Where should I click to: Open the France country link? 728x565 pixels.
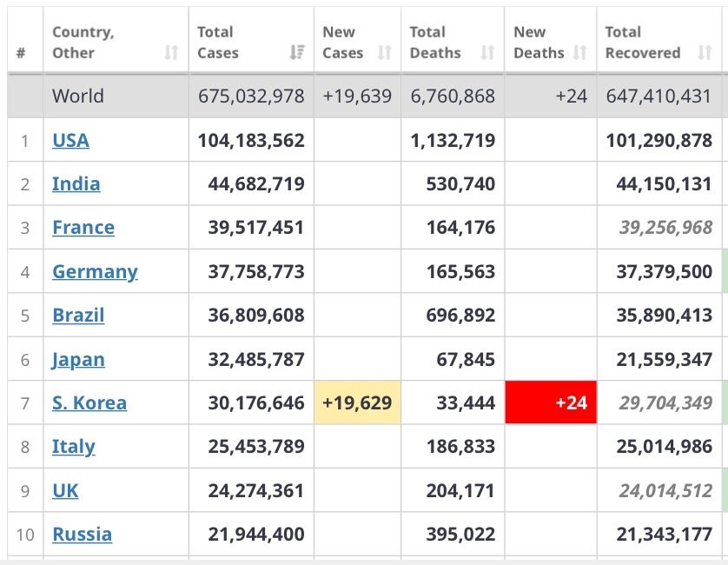tap(83, 228)
